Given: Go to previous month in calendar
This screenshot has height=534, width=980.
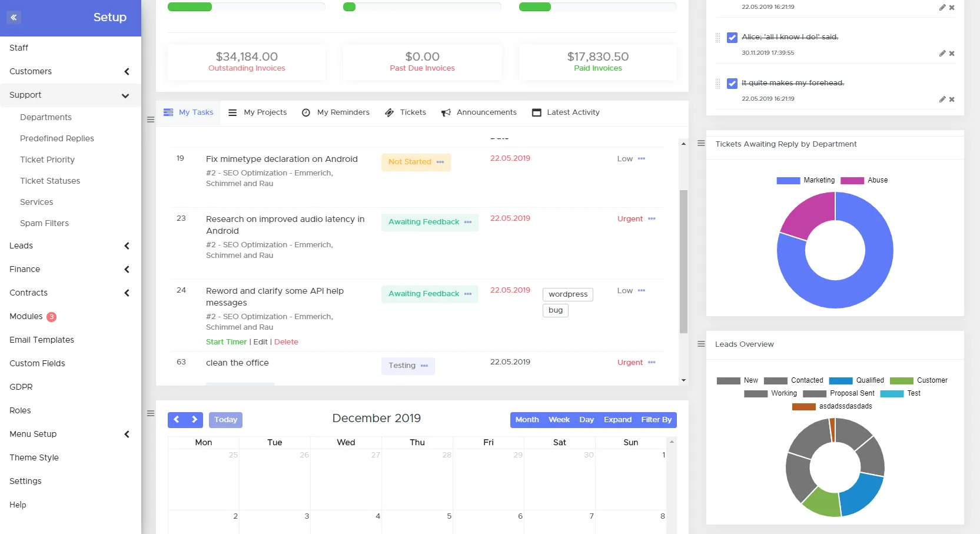Looking at the screenshot, I should pos(177,420).
